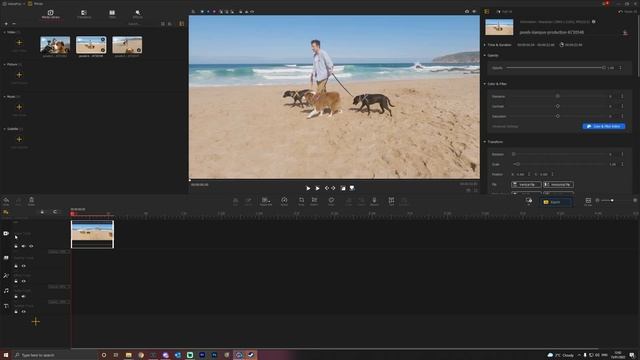Expand the Time & Duration section
Viewport: 640px width, 360px height.
click(485, 45)
